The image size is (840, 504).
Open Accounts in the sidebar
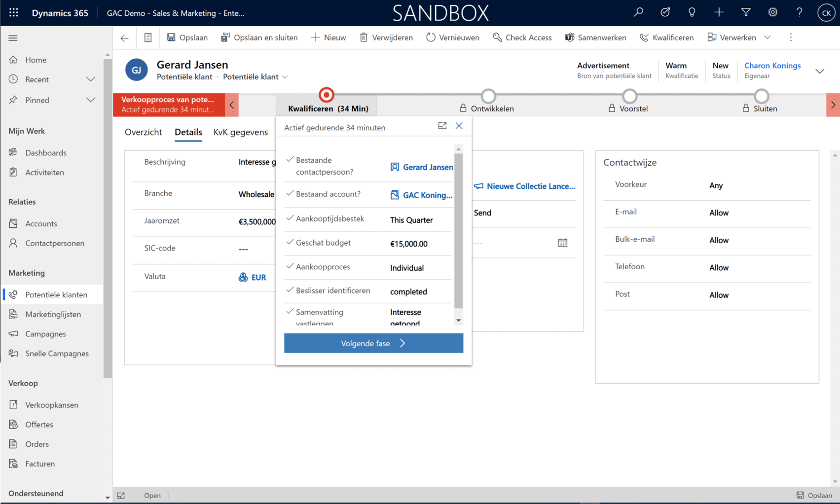[41, 223]
